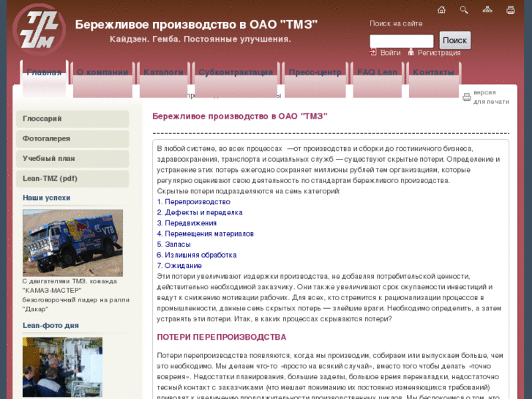Click the printer icon in top corner

[510, 10]
